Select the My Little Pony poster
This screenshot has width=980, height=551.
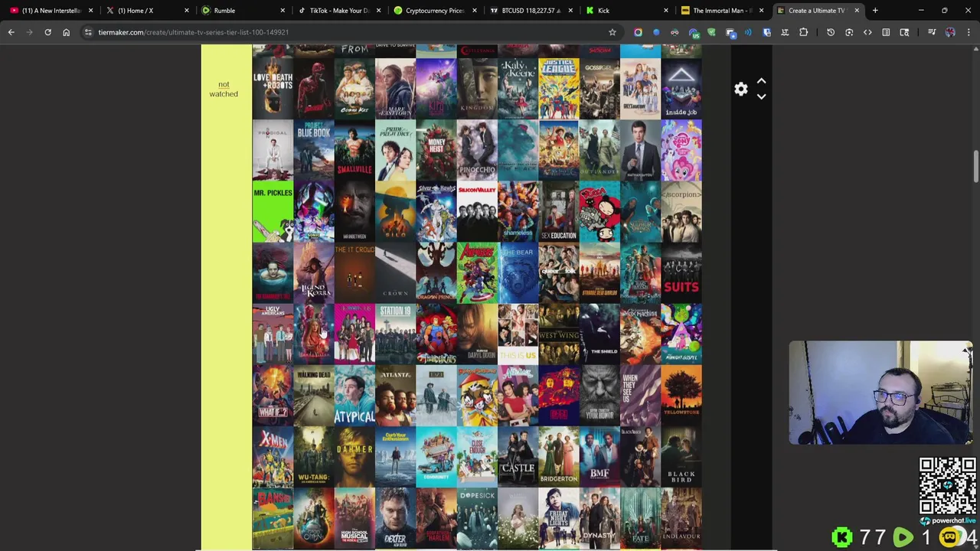[681, 150]
